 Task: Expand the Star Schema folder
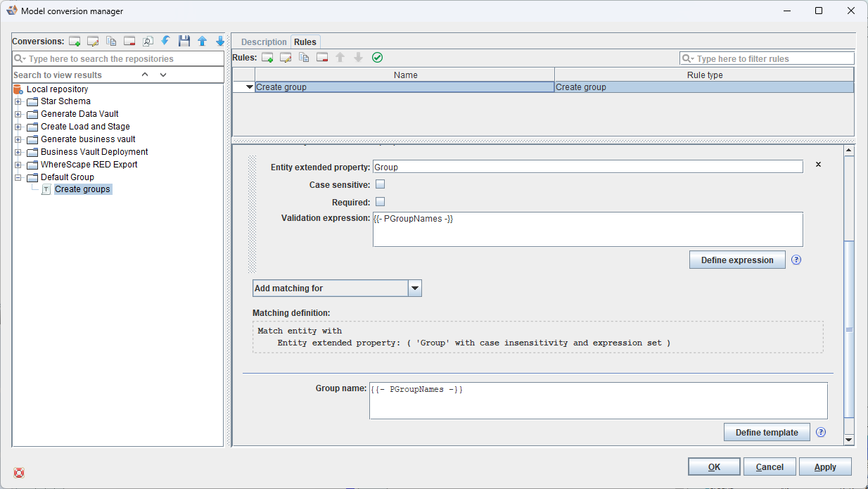coord(18,101)
